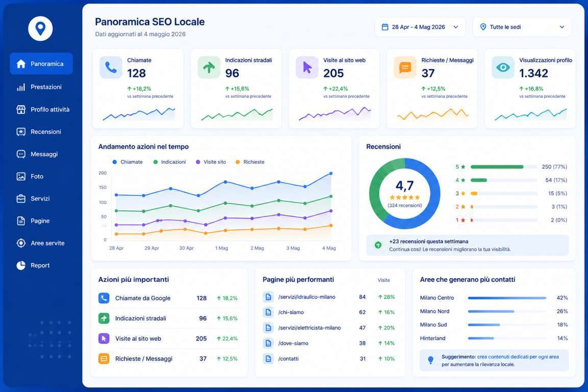The width and height of the screenshot is (588, 392).
Task: Click the purple cursor icon for Visite al sito web
Action: (x=307, y=67)
